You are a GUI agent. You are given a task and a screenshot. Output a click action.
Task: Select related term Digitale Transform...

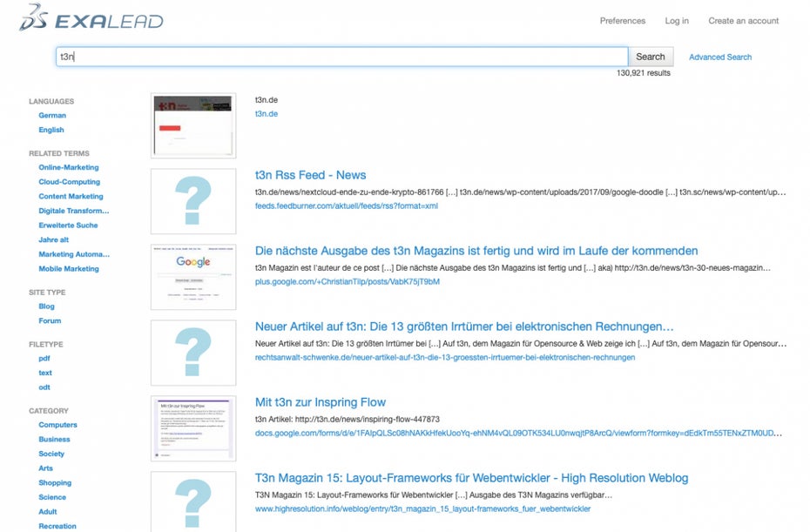pos(74,211)
